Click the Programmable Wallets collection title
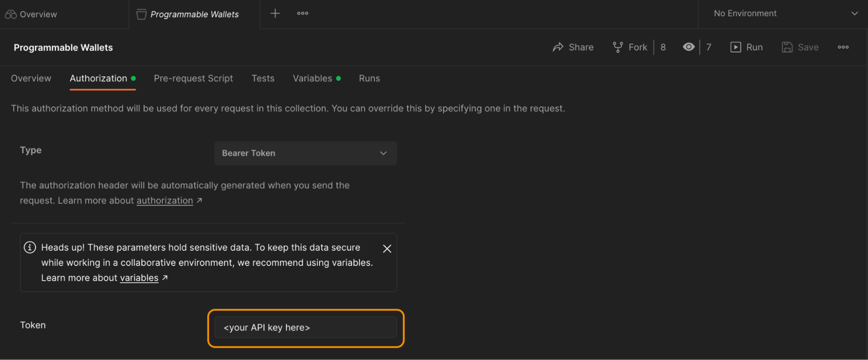This screenshot has height=360, width=868. (63, 47)
